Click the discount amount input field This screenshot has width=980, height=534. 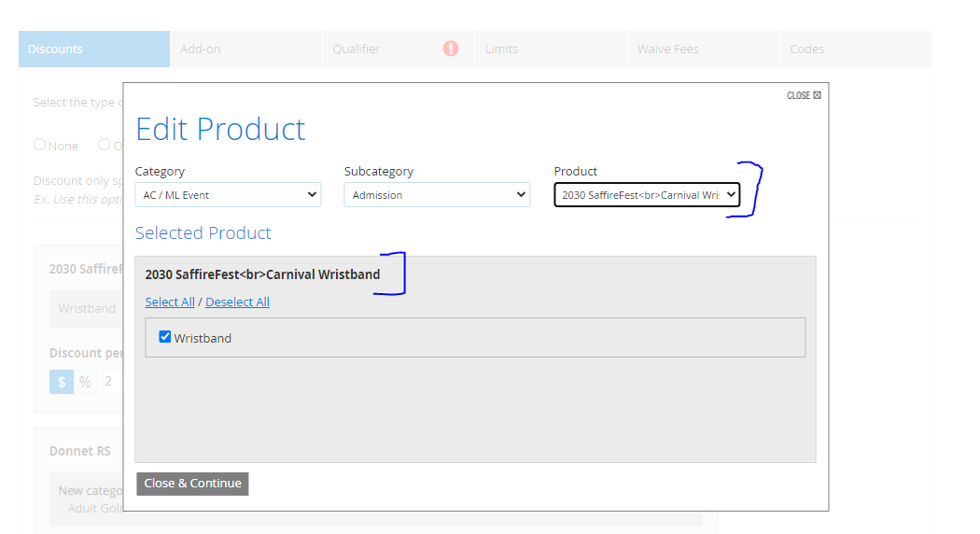coord(112,381)
